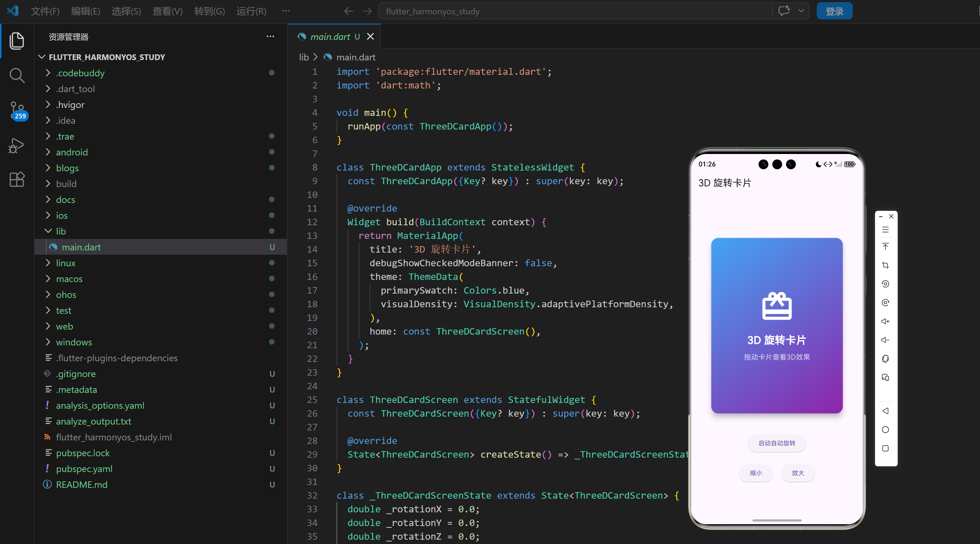980x544 pixels.
Task: Open Source Control with 259 changes
Action: (x=17, y=110)
